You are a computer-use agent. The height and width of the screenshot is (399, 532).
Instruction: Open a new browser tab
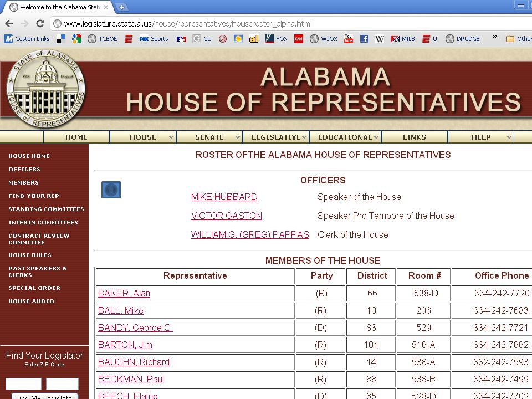point(121,7)
